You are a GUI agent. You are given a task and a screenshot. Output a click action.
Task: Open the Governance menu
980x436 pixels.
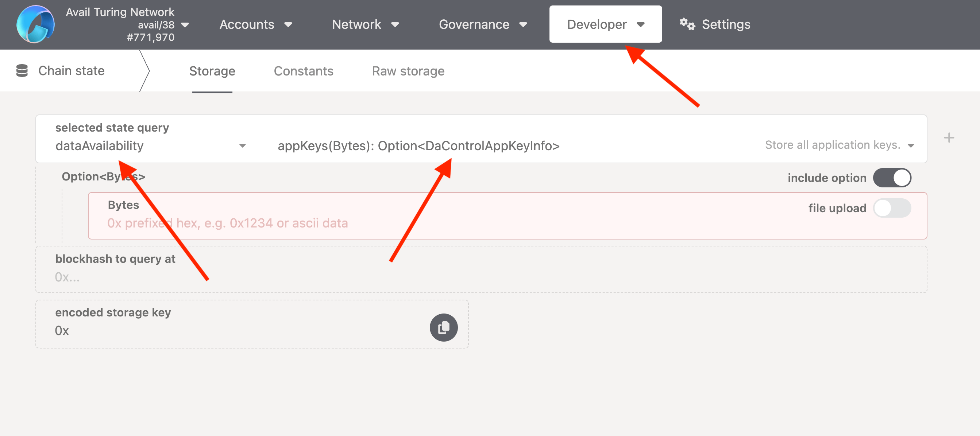pyautogui.click(x=482, y=24)
